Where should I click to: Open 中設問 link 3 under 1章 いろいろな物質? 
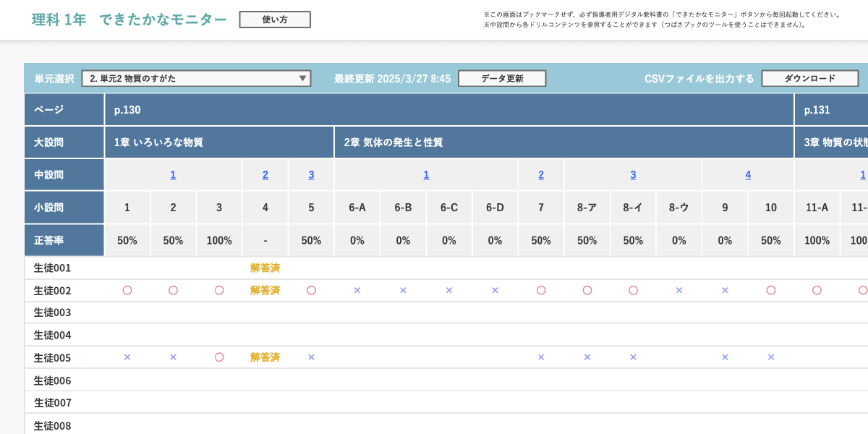click(x=311, y=174)
